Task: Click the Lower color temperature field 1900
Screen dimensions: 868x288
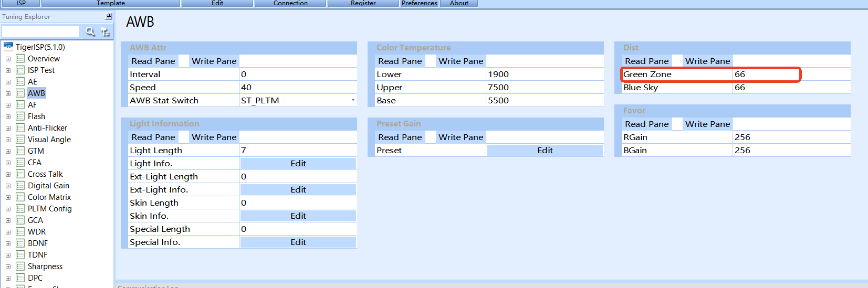Action: (x=545, y=74)
